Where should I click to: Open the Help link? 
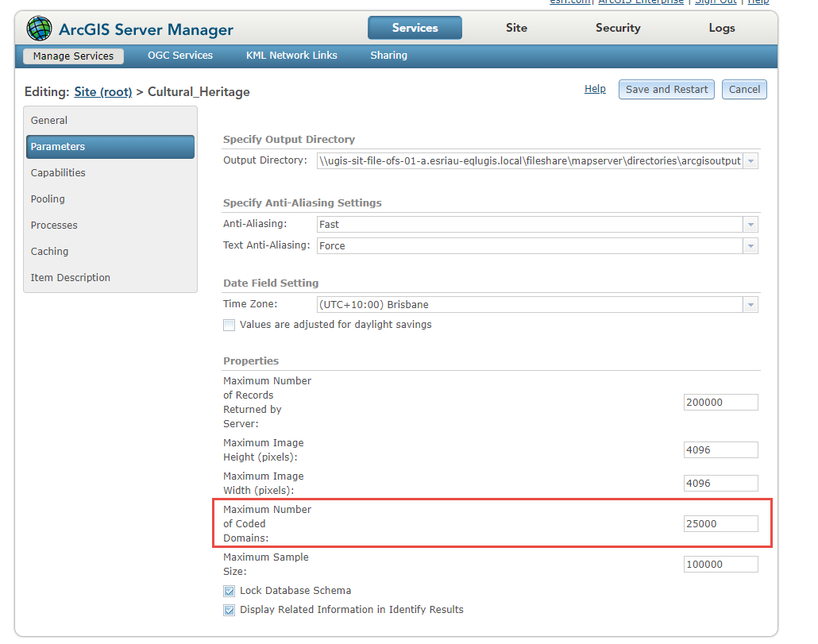click(x=595, y=89)
